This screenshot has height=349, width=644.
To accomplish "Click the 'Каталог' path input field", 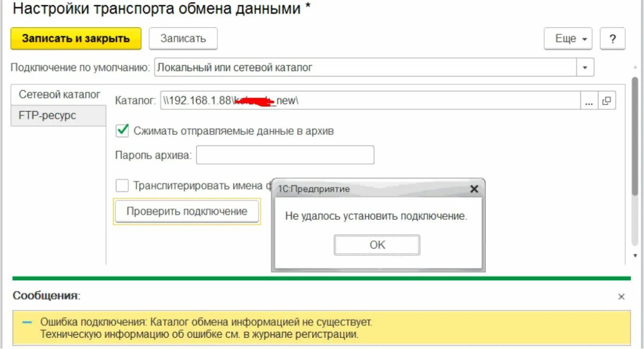I will [370, 100].
